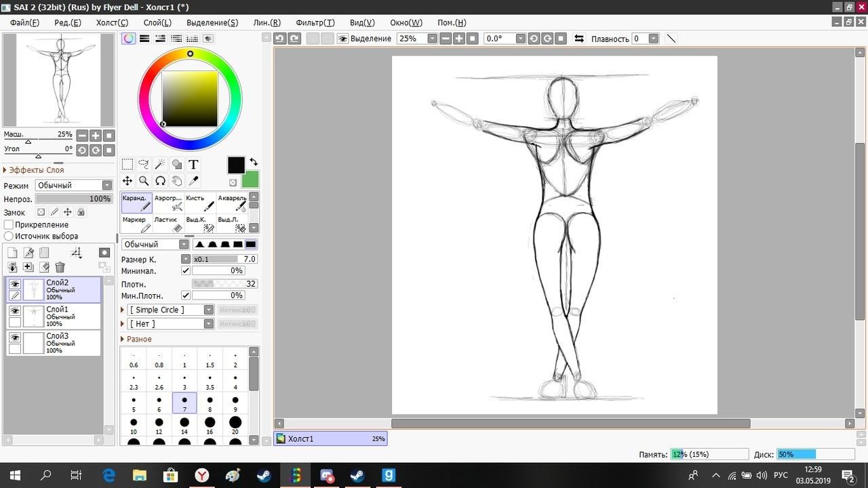868x488 pixels.
Task: Pick the Text tool
Action: coord(193,164)
